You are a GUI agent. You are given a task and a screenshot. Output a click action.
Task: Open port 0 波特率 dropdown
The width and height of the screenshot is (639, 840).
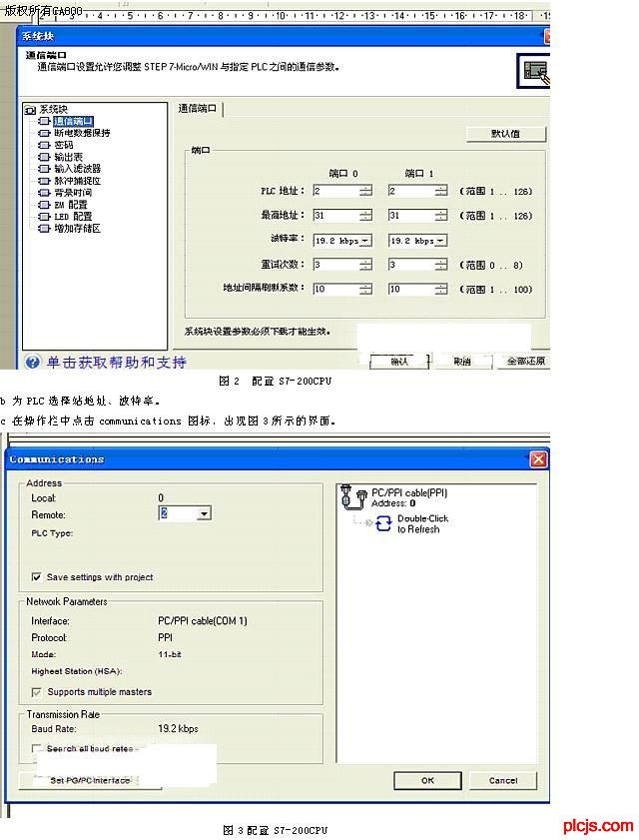click(365, 241)
